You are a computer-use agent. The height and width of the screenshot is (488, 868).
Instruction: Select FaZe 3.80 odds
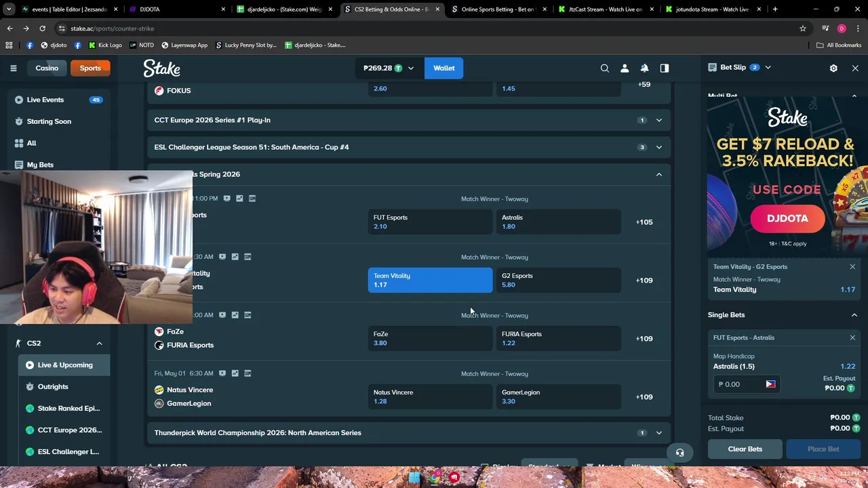(430, 338)
